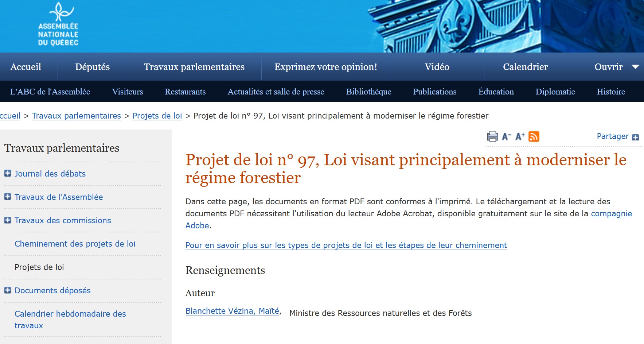The width and height of the screenshot is (644, 344).
Task: Expand Travaux de l'Assemblée plus icon
Action: [x=8, y=197]
